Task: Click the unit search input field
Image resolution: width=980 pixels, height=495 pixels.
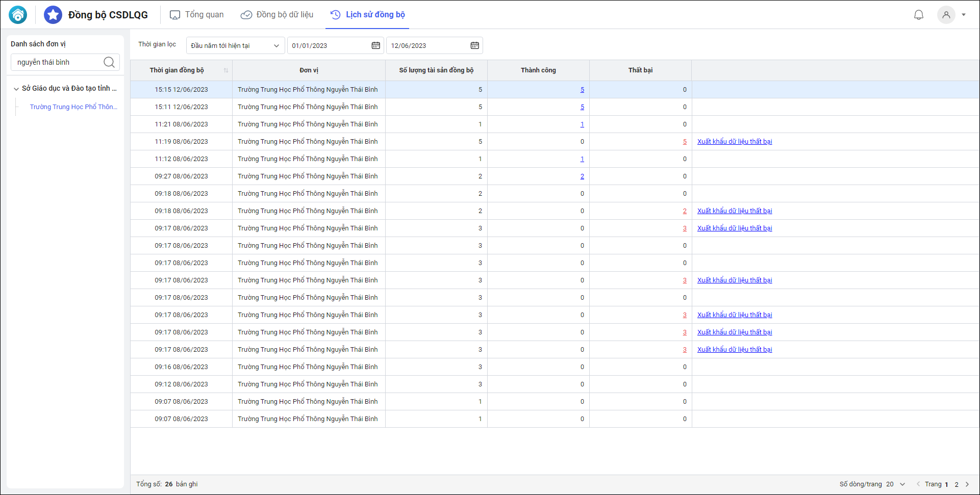Action: coord(57,62)
